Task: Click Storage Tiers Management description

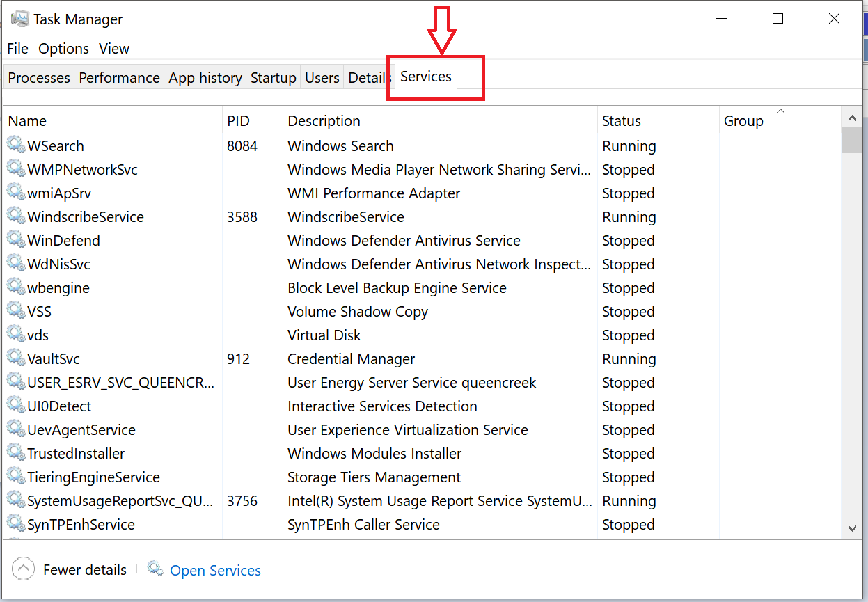Action: click(374, 477)
